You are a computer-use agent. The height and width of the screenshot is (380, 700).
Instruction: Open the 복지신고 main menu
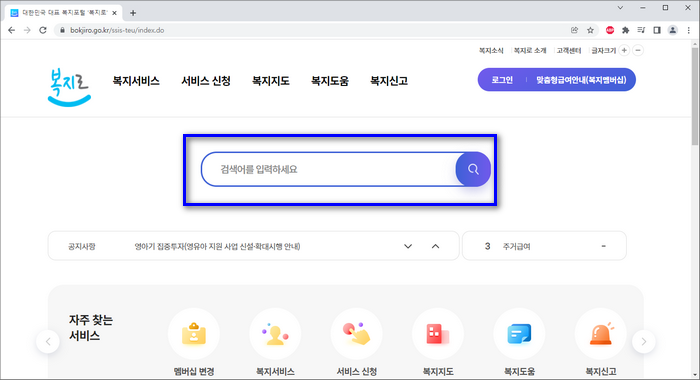389,81
